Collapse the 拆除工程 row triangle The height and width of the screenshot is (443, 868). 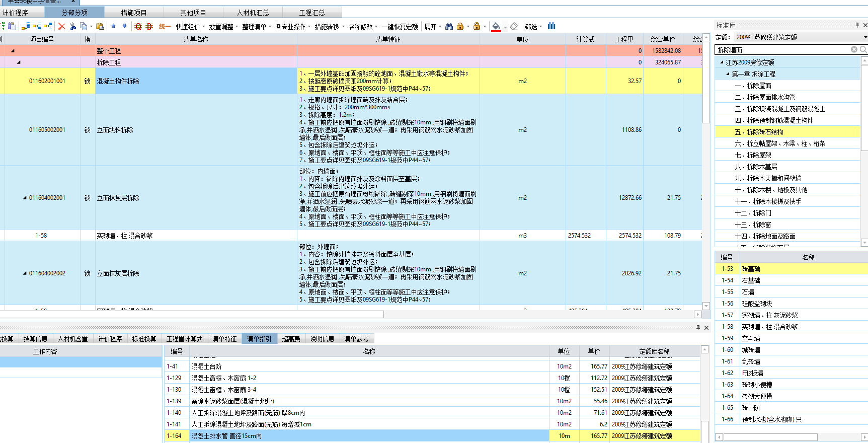click(19, 62)
